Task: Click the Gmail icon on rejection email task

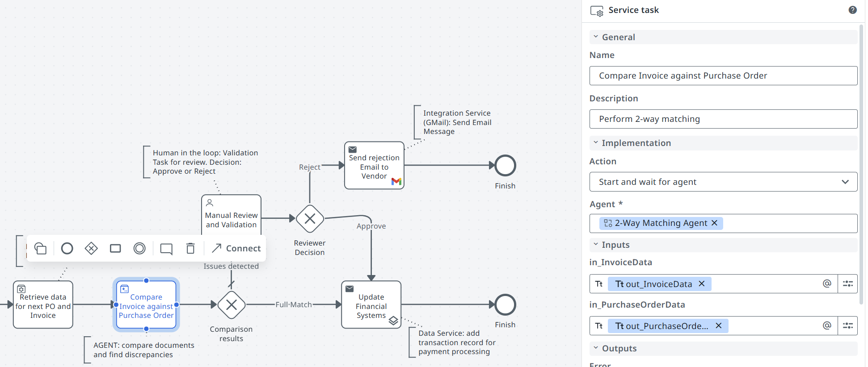Action: click(396, 181)
